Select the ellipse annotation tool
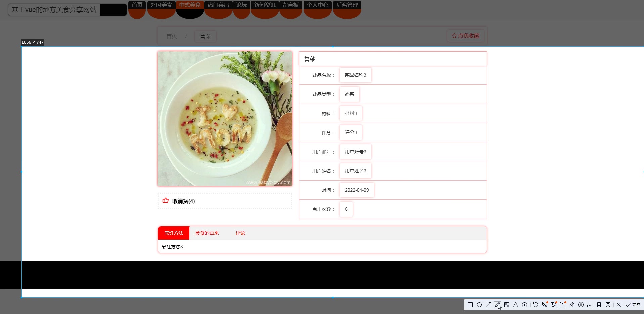The width and height of the screenshot is (644, 314). 479,305
